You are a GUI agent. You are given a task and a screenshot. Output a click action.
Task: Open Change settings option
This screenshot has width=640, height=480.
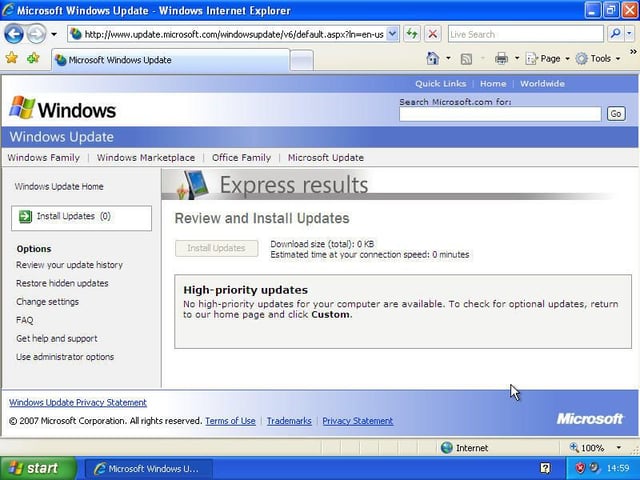click(47, 302)
